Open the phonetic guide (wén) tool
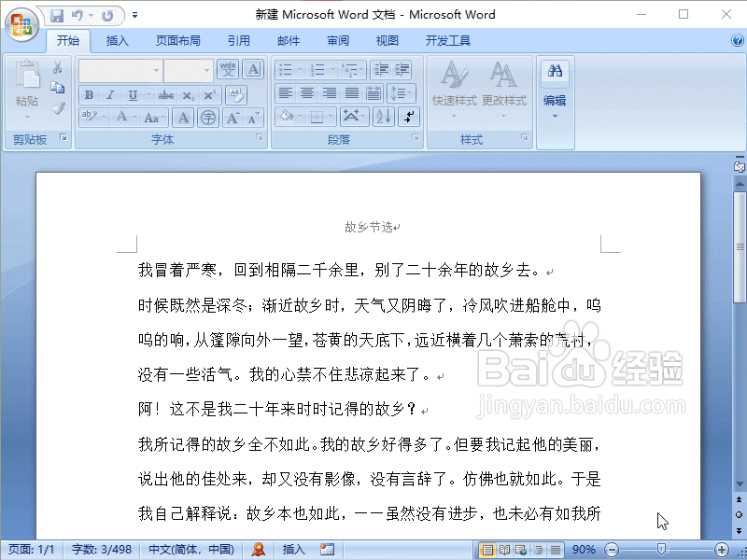The width and height of the screenshot is (747, 560). click(x=228, y=69)
